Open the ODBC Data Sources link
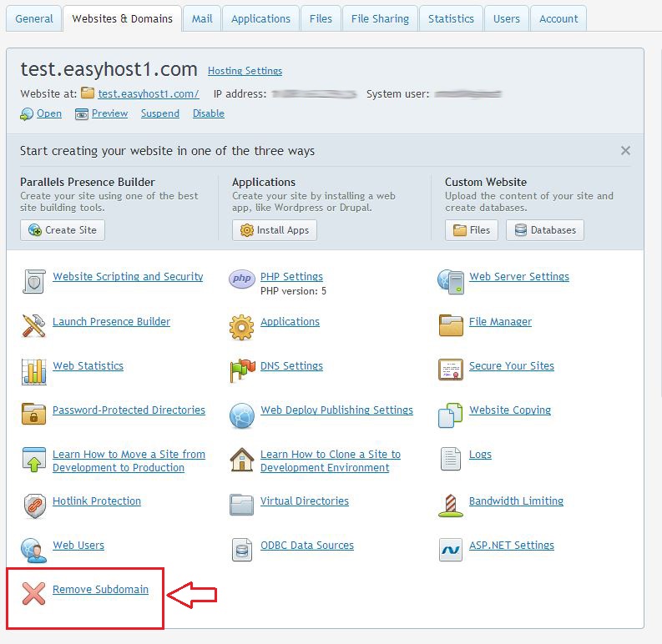 (x=307, y=546)
